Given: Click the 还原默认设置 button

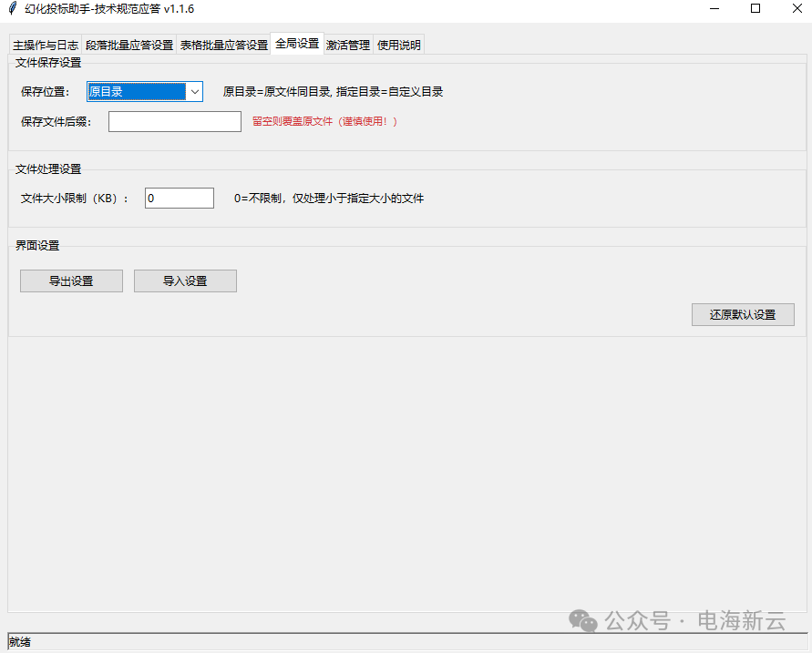Looking at the screenshot, I should (x=743, y=315).
